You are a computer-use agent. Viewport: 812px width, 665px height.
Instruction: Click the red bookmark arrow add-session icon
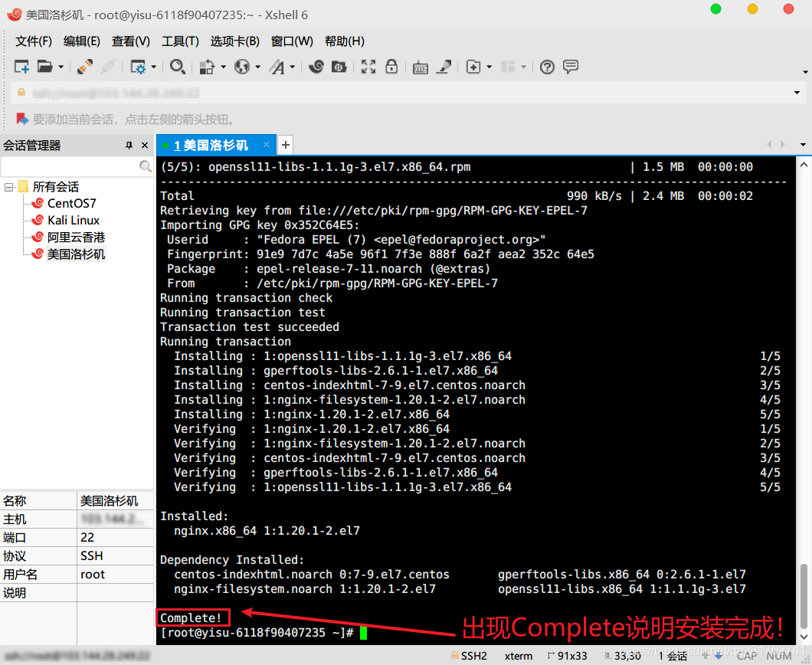pyautogui.click(x=21, y=119)
